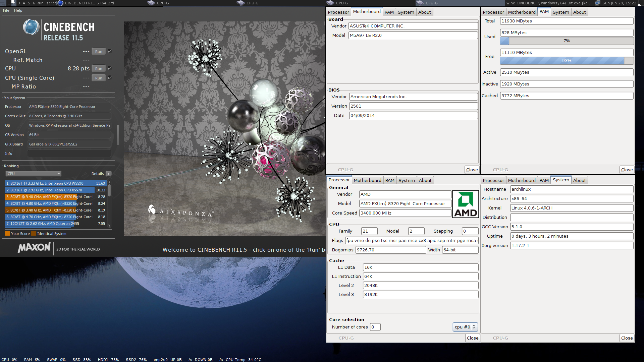Run the CPU (Single Core) benchmark

tap(99, 78)
